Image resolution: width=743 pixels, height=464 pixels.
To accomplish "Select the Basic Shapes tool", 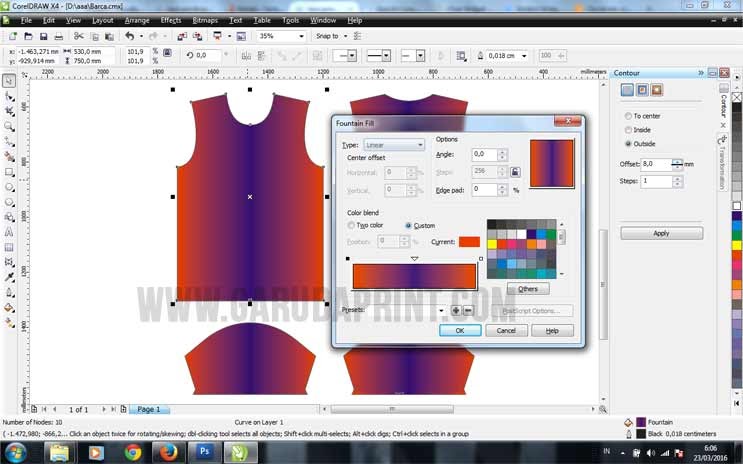I will pyautogui.click(x=9, y=218).
